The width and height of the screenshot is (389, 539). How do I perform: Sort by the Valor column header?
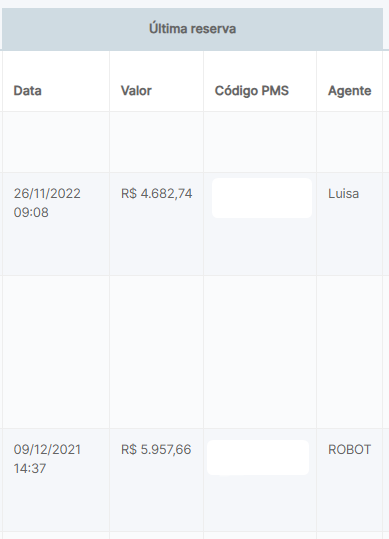coord(136,91)
